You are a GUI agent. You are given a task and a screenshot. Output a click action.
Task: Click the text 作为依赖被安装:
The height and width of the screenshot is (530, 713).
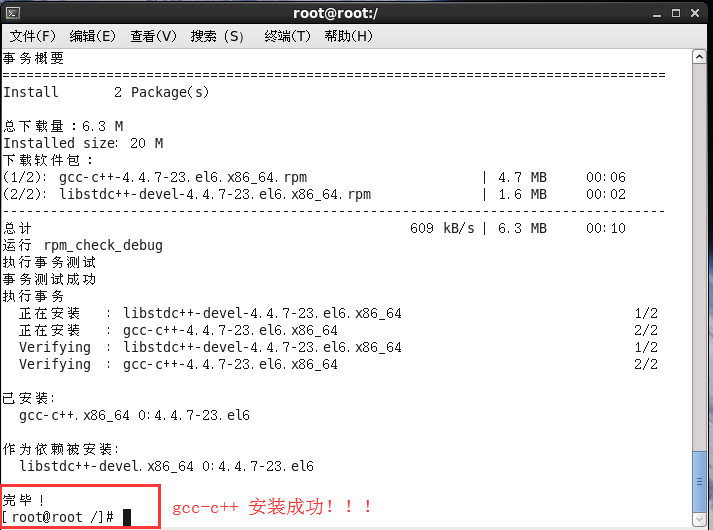coord(60,450)
